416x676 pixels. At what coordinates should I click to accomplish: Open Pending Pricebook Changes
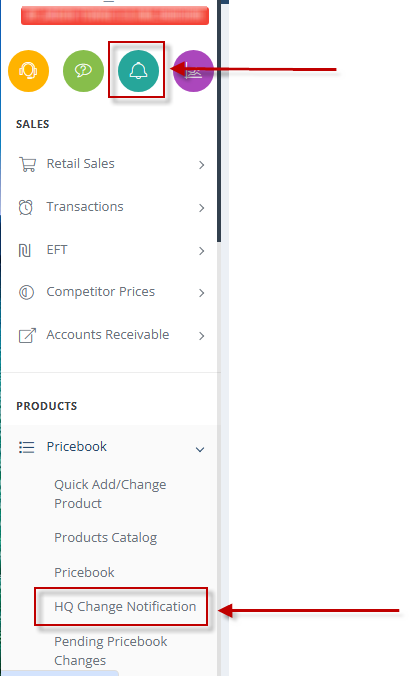pyautogui.click(x=110, y=651)
